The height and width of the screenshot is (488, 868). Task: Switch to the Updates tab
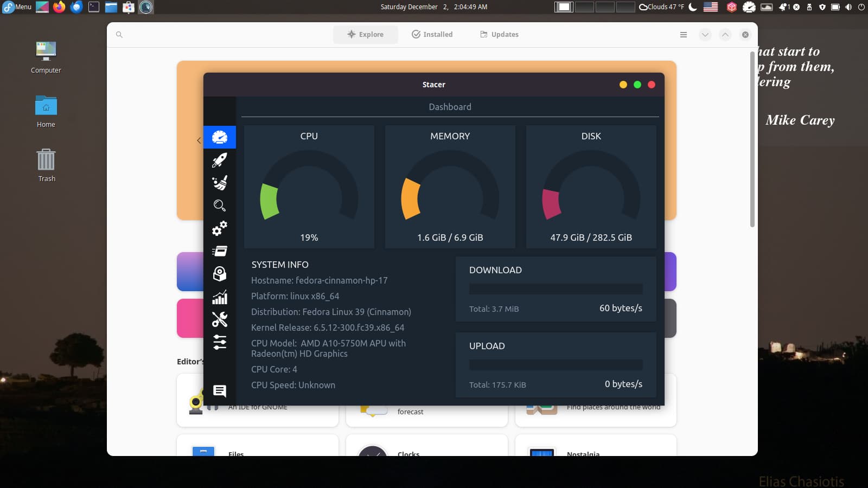point(499,34)
